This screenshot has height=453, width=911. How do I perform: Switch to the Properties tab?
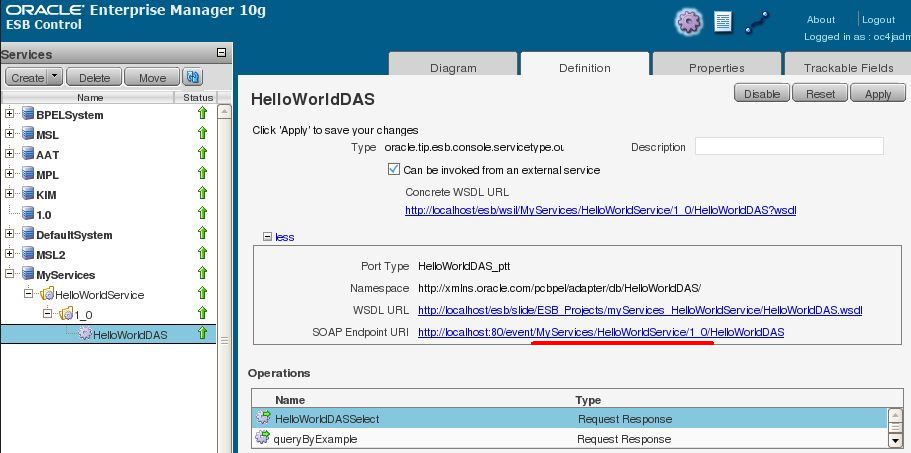pos(716,64)
